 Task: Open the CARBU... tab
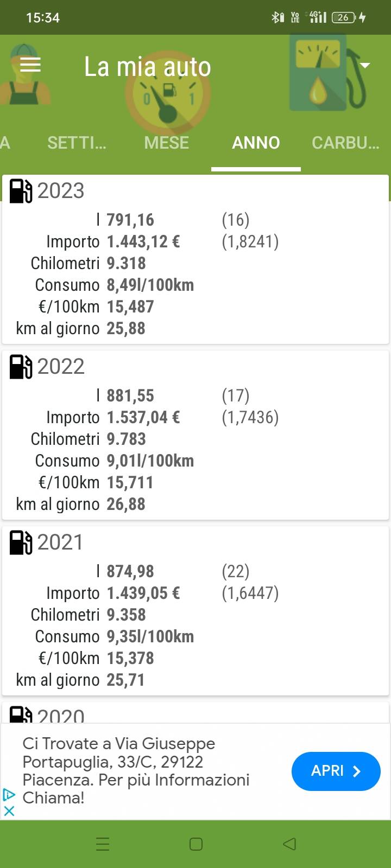(x=345, y=143)
